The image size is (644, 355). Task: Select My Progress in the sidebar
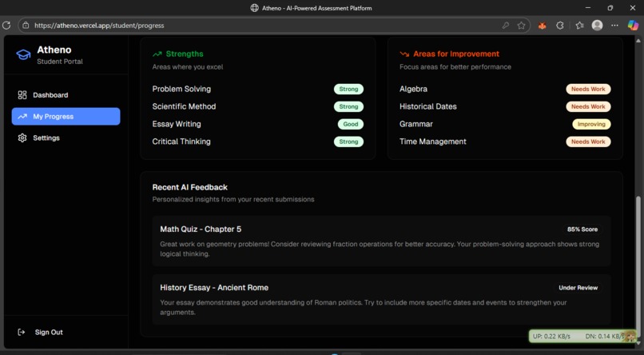pos(66,116)
